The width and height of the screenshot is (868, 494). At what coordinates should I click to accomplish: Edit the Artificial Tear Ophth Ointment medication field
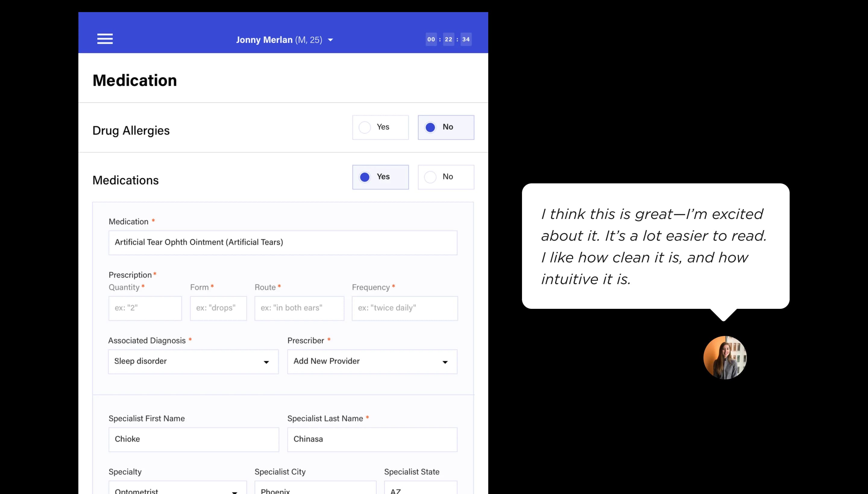[x=283, y=242]
